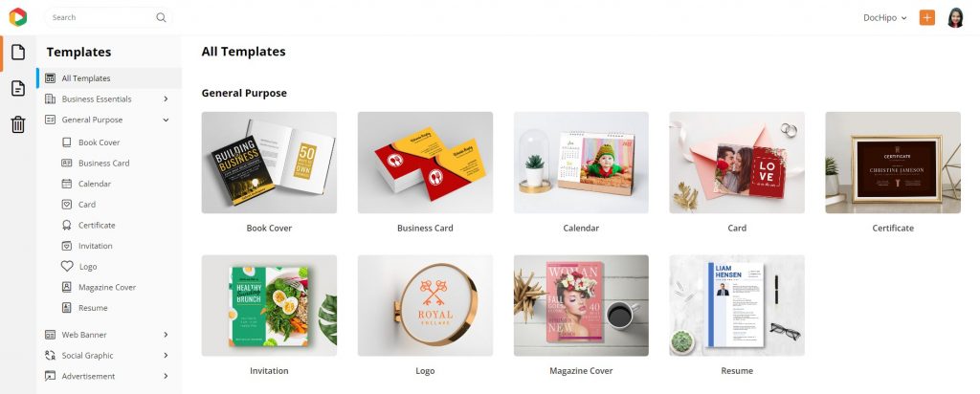Click into the Search input field
Screen dimensions: 980x394
point(100,17)
